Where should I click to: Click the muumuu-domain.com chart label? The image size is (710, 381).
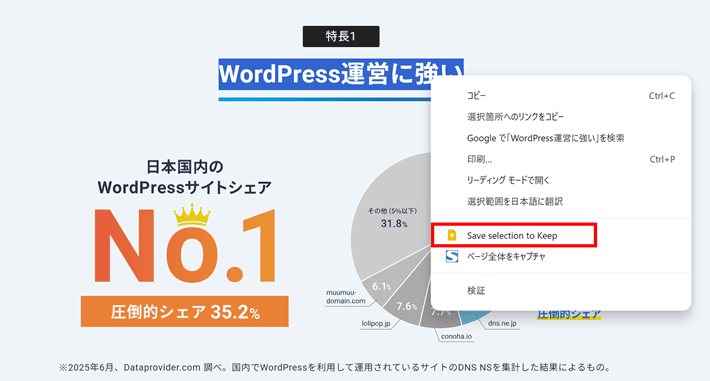tap(345, 297)
